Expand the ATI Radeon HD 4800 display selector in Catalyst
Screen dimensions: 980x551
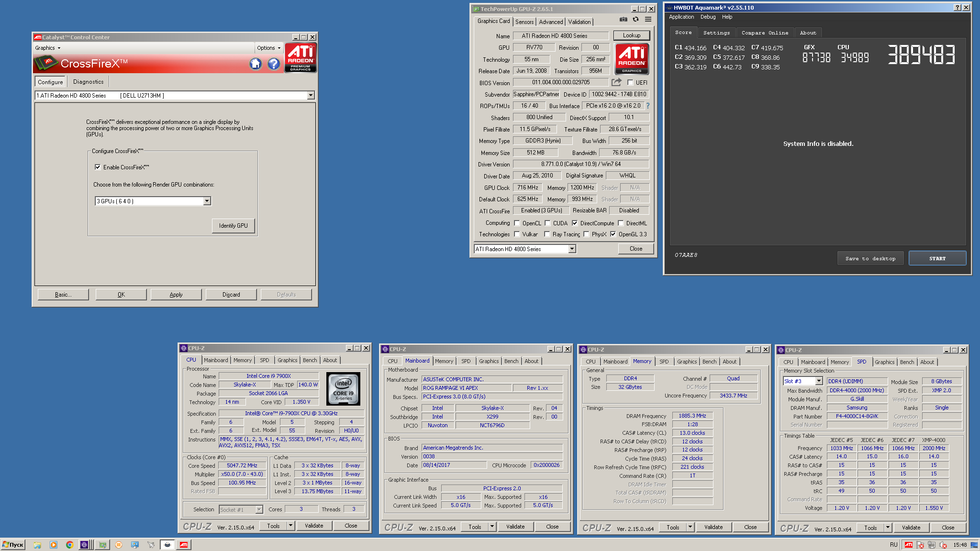click(311, 95)
